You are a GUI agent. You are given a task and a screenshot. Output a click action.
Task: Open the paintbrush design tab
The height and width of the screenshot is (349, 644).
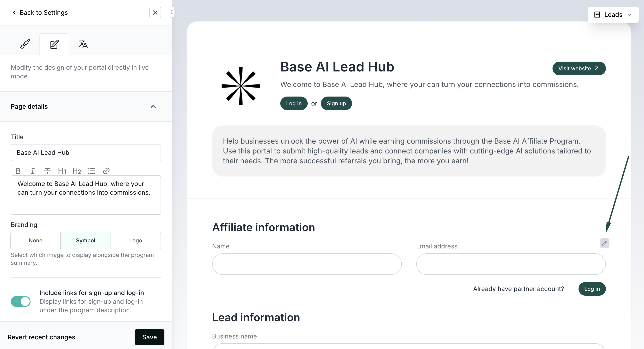25,44
